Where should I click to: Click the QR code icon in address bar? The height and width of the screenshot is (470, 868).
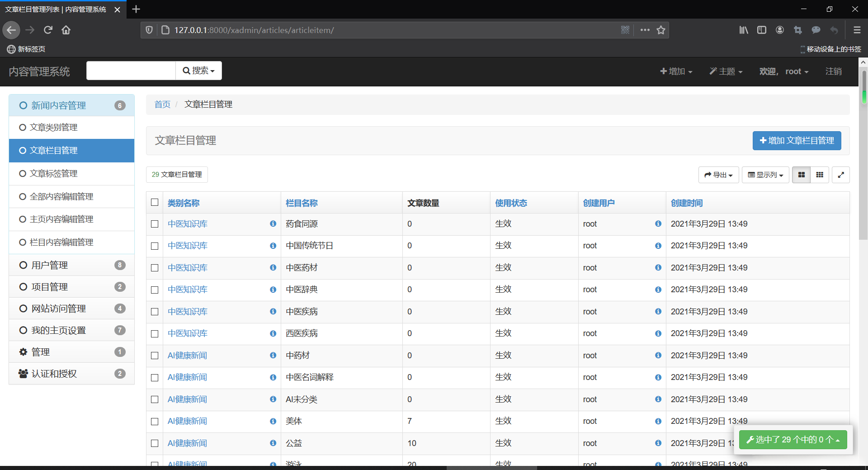(625, 30)
